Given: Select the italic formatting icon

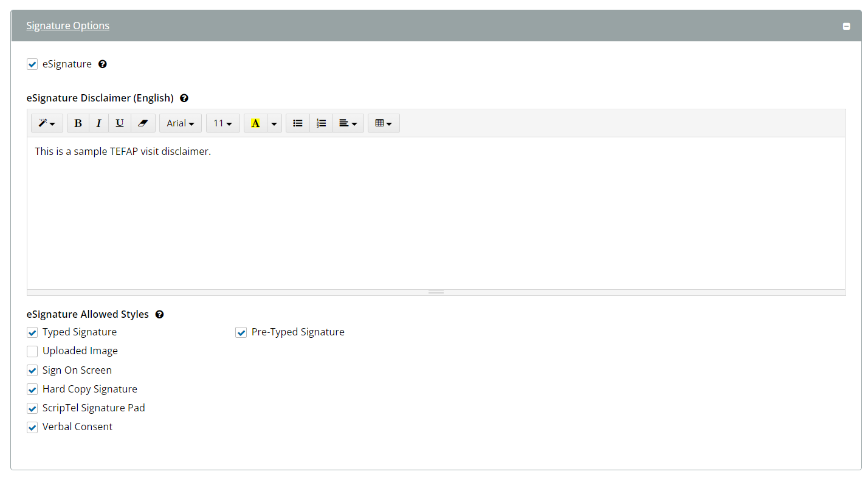Looking at the screenshot, I should 98,123.
